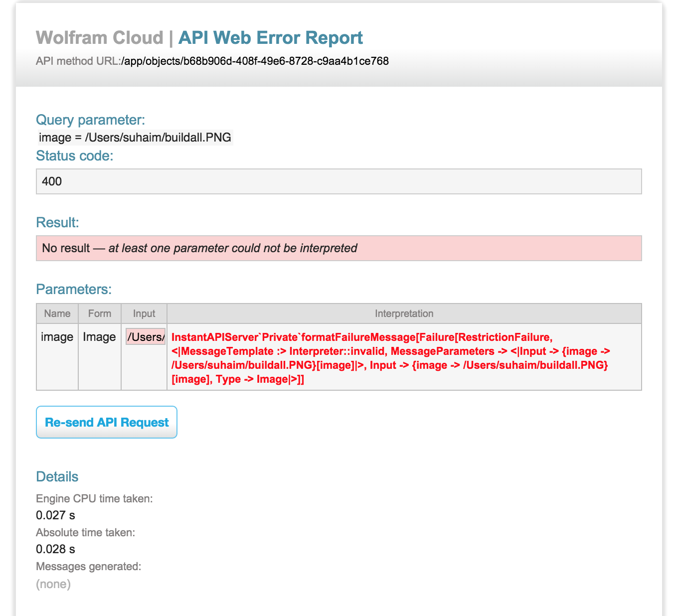This screenshot has width=673, height=616.
Task: Click the Status code: heading
Action: 75,156
